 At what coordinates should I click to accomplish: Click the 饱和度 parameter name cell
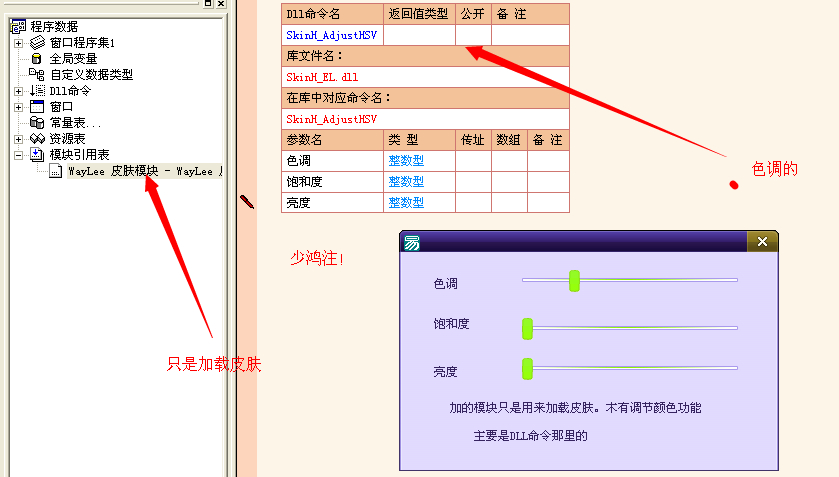(332, 181)
